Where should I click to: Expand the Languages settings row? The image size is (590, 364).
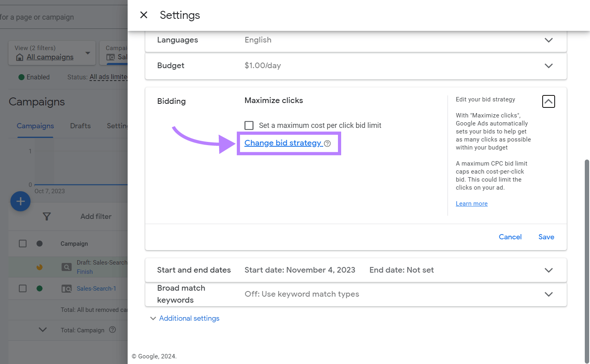[x=548, y=40]
